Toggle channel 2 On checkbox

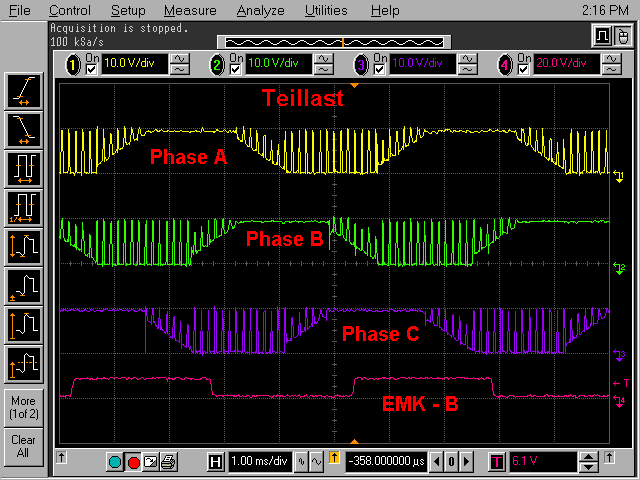(x=236, y=70)
